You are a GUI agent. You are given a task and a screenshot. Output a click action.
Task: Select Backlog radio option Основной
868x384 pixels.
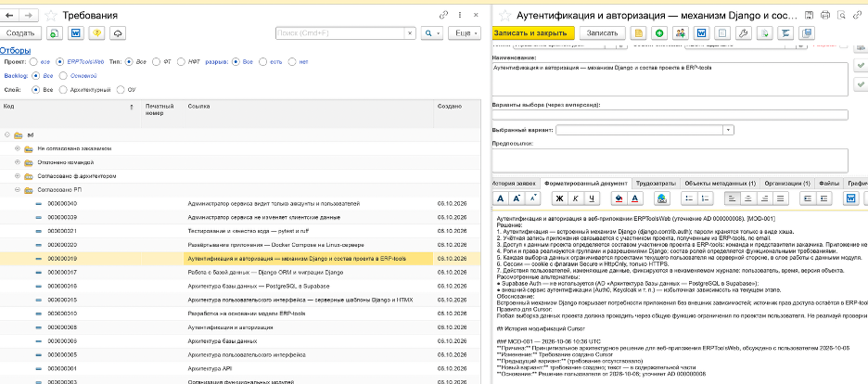(x=63, y=76)
